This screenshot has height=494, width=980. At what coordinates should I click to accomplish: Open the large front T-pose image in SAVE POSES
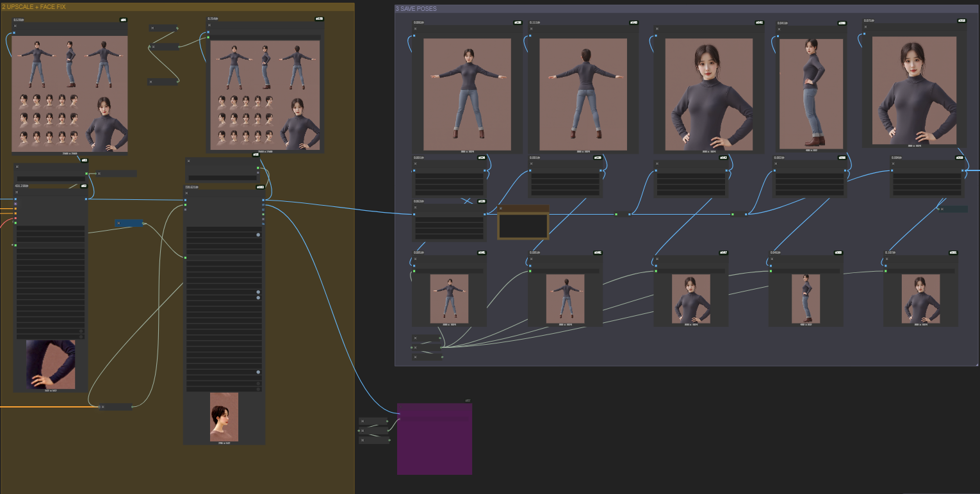tap(468, 94)
